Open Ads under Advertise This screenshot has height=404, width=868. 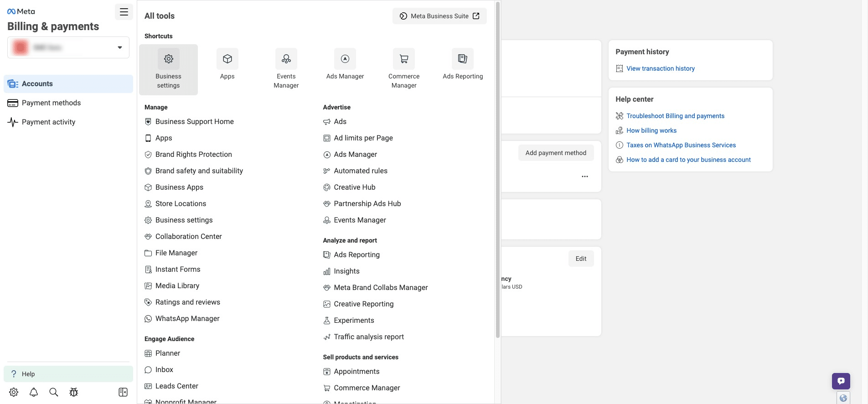(335, 122)
